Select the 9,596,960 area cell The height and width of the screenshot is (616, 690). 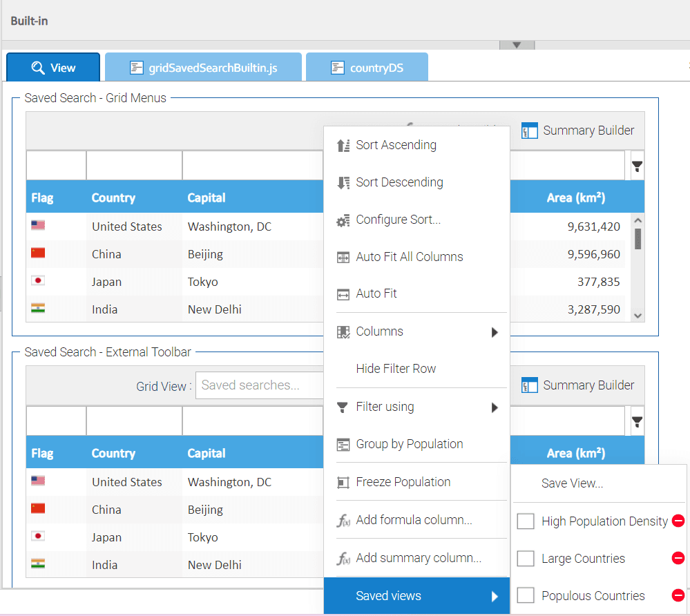tap(568, 254)
